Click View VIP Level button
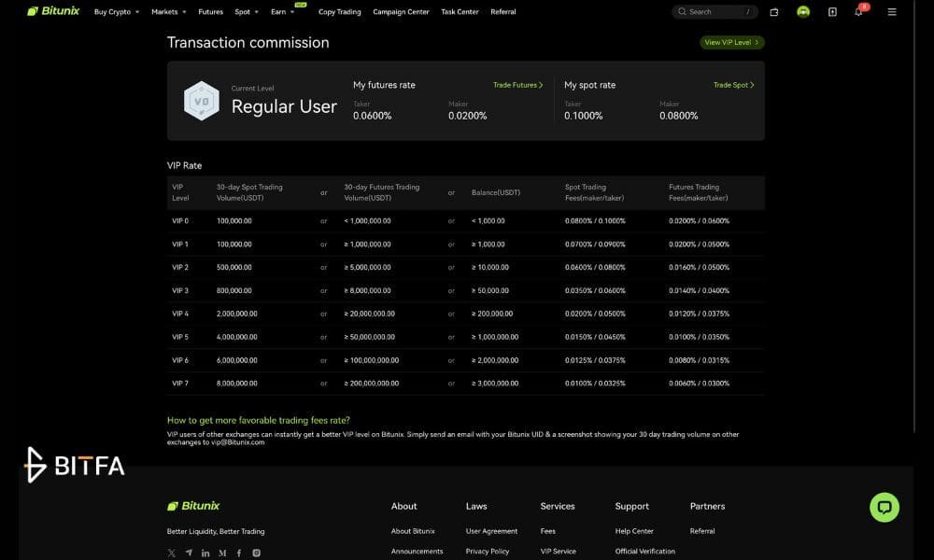 coord(732,42)
